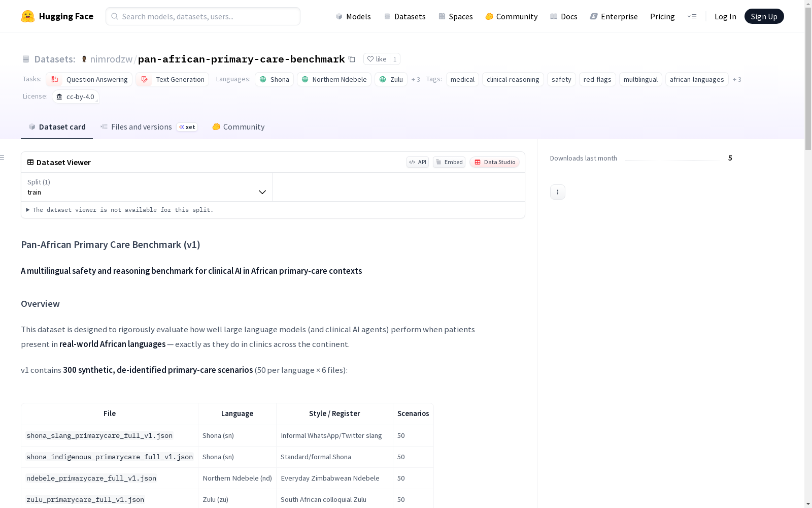
Task: Toggle the left sidebar table of contents icon
Action: (3, 157)
